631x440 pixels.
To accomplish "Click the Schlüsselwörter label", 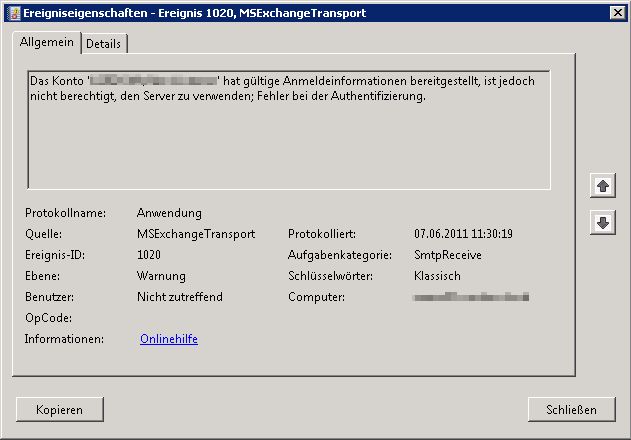I will coord(330,276).
